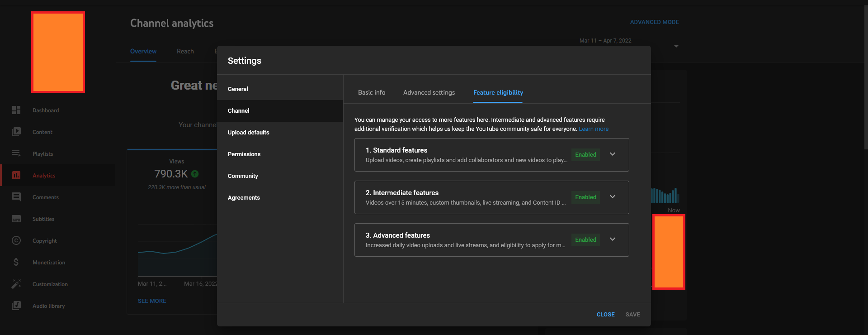The height and width of the screenshot is (335, 868).
Task: Select Channel in the settings menu
Action: pos(280,111)
